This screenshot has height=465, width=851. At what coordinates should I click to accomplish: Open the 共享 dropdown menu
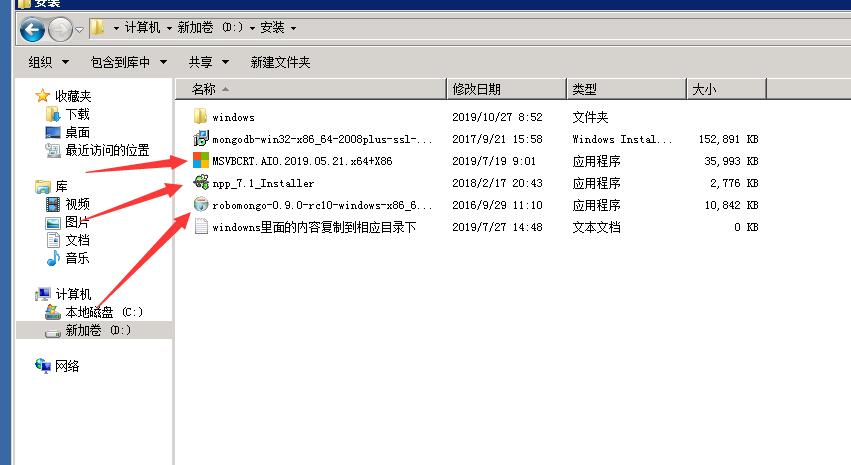pos(208,62)
